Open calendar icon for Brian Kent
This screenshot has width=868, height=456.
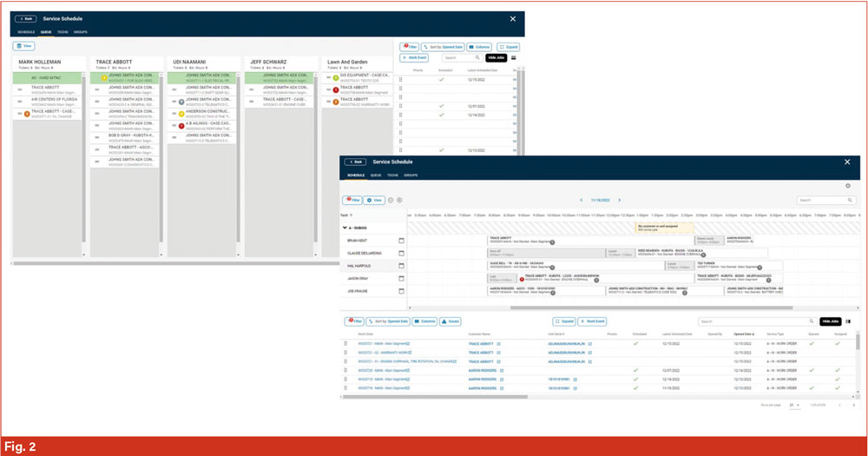(x=401, y=241)
